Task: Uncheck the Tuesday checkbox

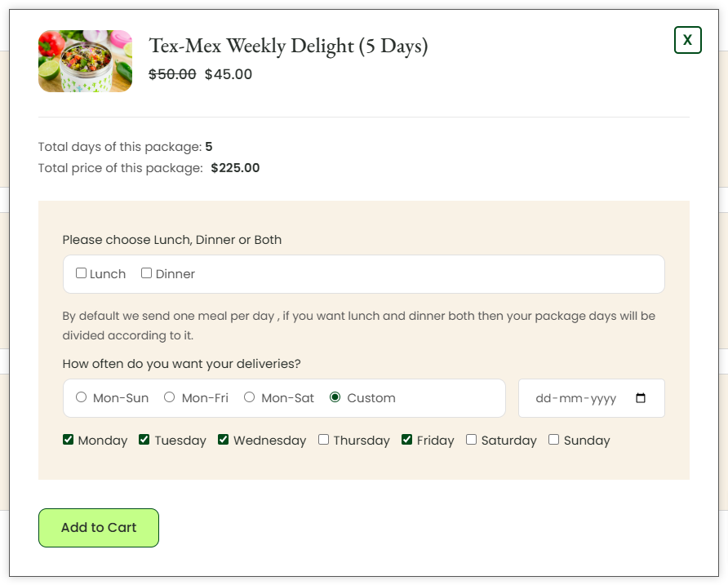Action: coord(144,440)
